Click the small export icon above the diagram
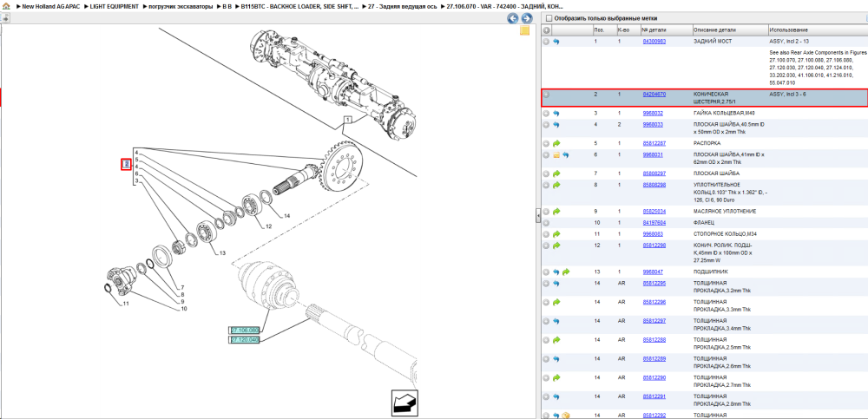868x419 pixels. [4, 17]
